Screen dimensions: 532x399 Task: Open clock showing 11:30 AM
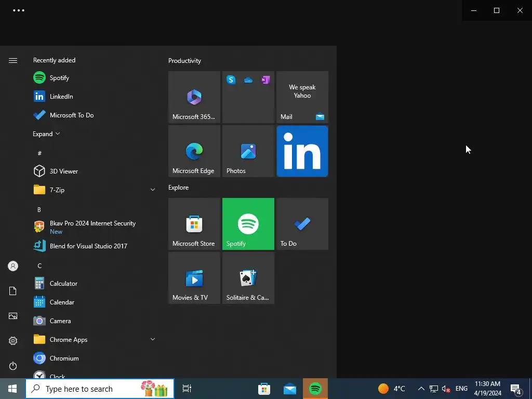coord(487,389)
